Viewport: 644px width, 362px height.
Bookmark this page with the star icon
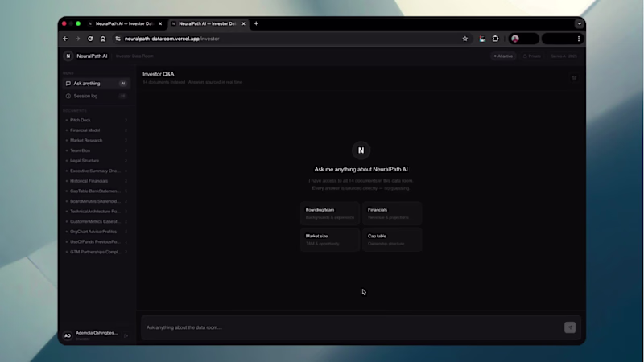[465, 39]
